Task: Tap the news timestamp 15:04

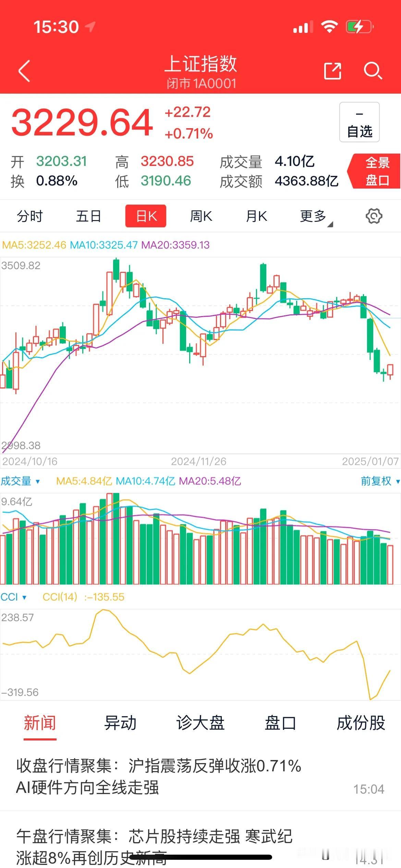Action: point(369,789)
